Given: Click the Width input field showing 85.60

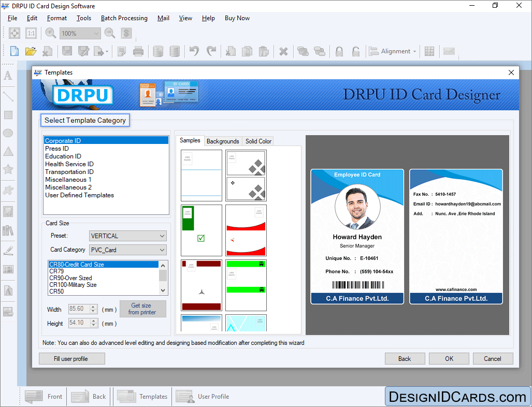Looking at the screenshot, I should (79, 309).
